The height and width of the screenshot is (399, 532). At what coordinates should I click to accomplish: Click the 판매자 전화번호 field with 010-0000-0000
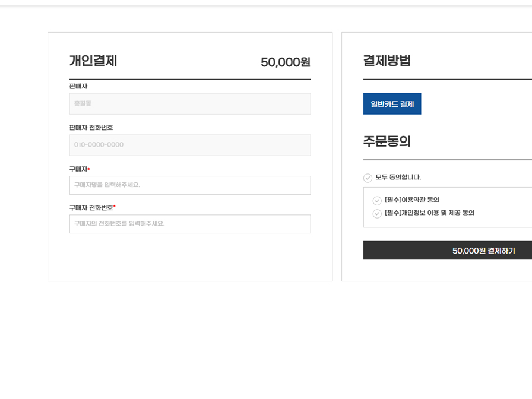(x=190, y=145)
